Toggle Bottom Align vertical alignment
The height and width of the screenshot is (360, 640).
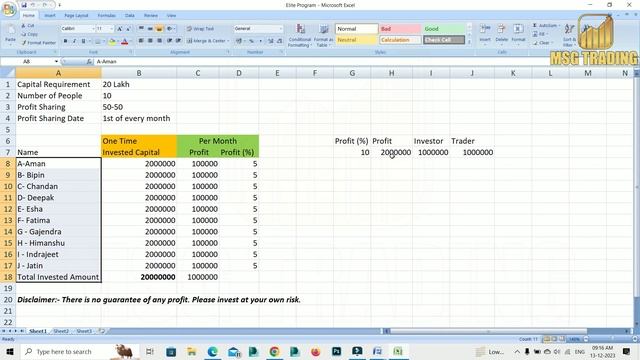click(159, 29)
